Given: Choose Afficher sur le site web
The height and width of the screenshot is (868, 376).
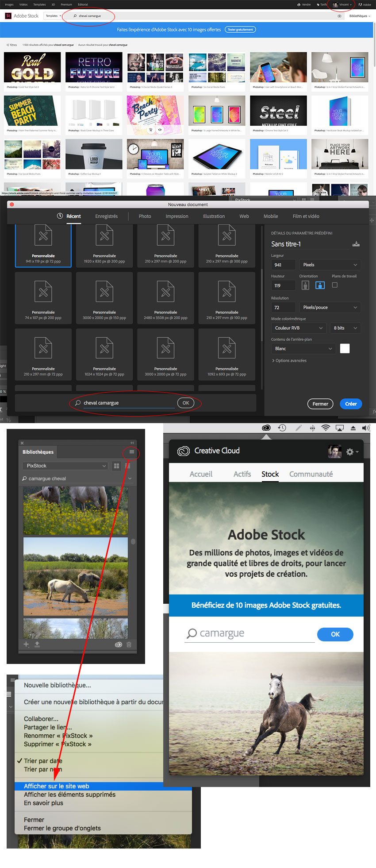Looking at the screenshot, I should pyautogui.click(x=103, y=786).
